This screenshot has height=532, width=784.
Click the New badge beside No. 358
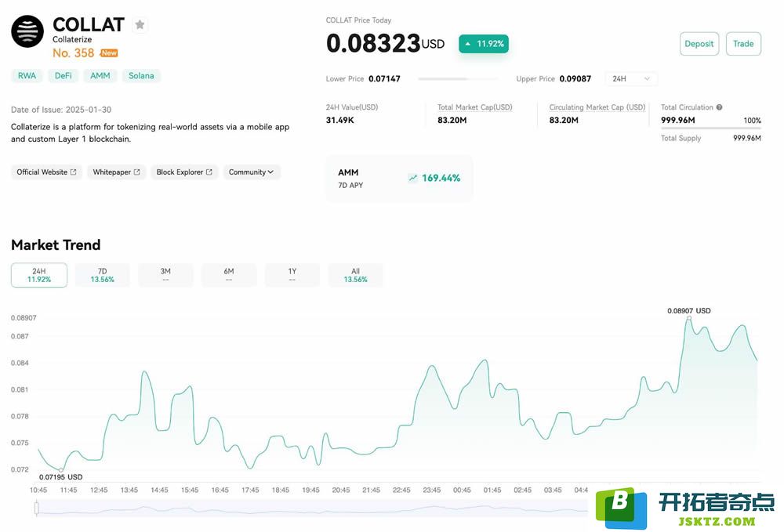point(108,53)
